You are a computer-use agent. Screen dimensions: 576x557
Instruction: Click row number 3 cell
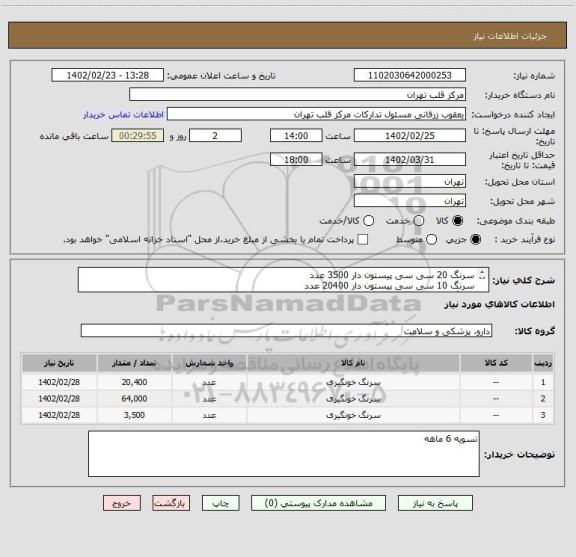click(x=543, y=415)
